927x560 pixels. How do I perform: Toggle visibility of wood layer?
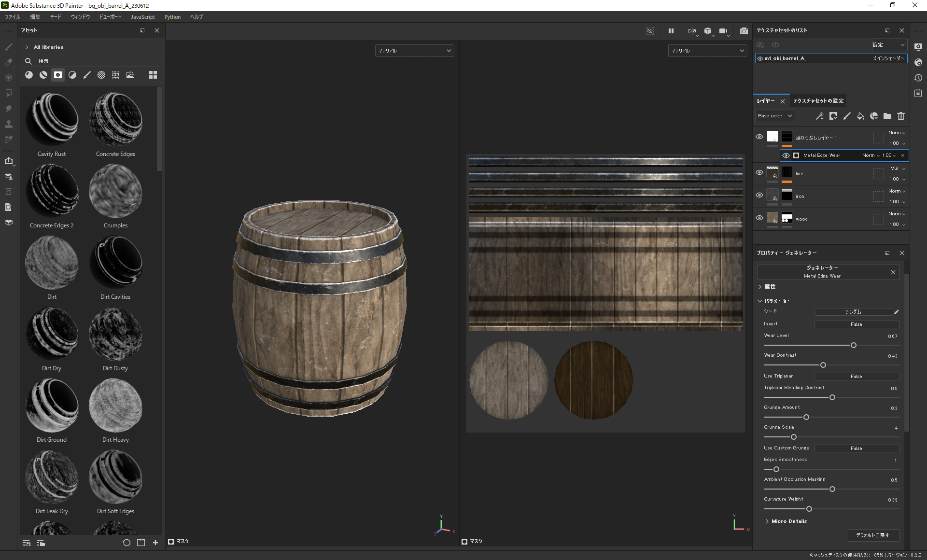[x=759, y=218]
